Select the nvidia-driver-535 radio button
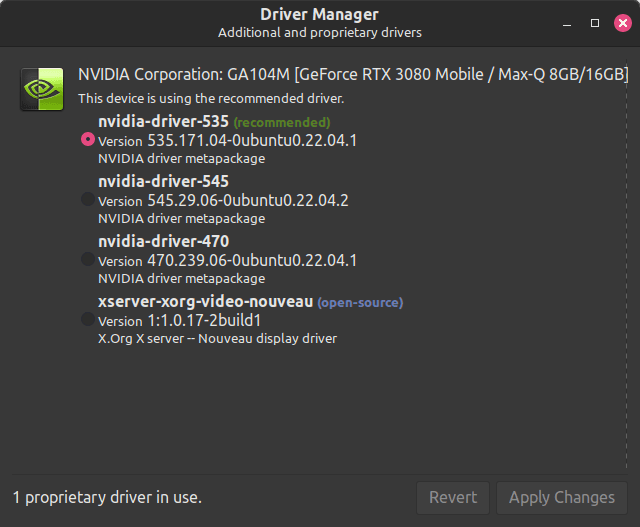 click(x=88, y=139)
